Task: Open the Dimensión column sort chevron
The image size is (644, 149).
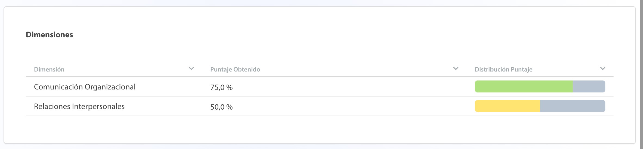Action: click(x=191, y=69)
